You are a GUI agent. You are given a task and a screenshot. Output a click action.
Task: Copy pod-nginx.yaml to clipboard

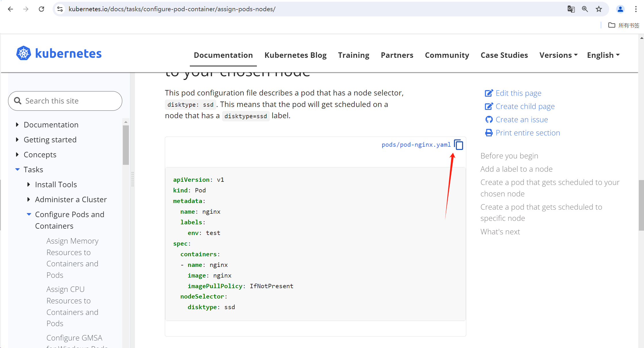458,145
